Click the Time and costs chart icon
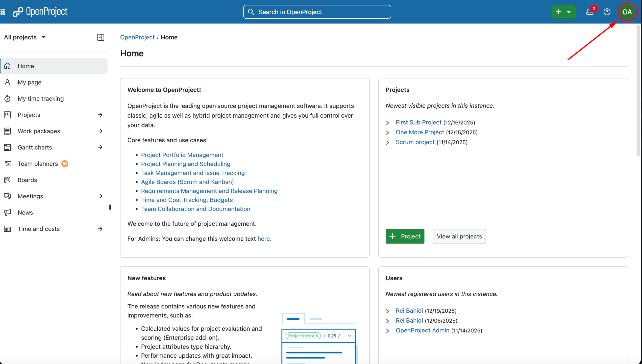Viewport: 642px width, 364px height. tap(8, 229)
